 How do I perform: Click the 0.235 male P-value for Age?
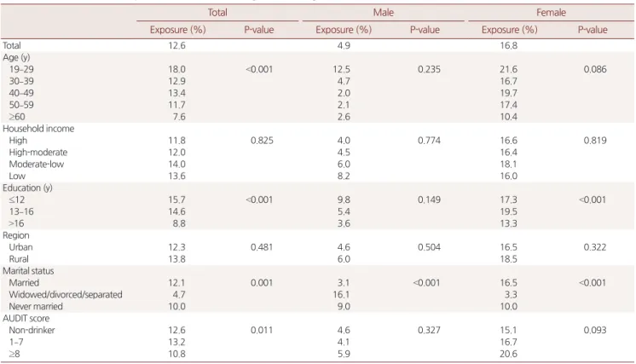[x=429, y=69]
